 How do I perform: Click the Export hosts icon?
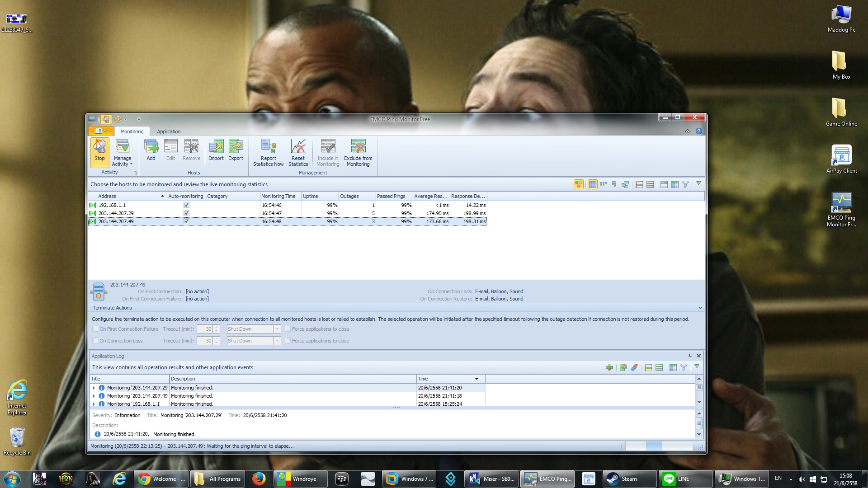coord(236,150)
